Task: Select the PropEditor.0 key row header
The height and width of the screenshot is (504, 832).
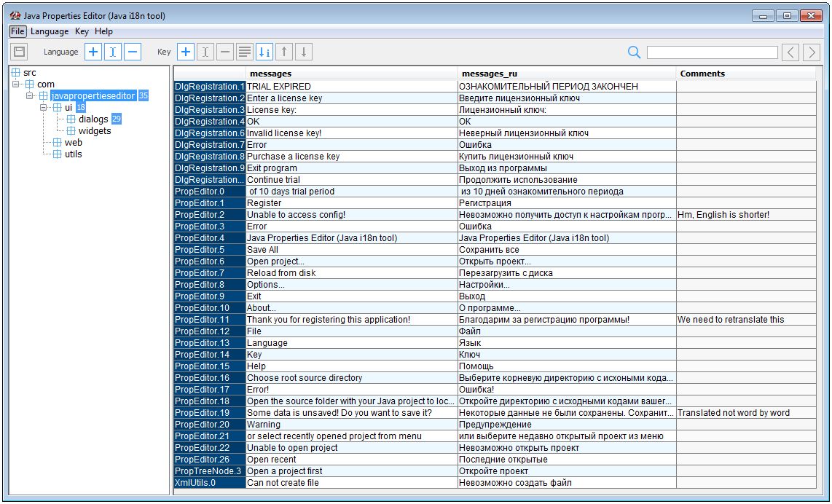Action: pyautogui.click(x=210, y=192)
